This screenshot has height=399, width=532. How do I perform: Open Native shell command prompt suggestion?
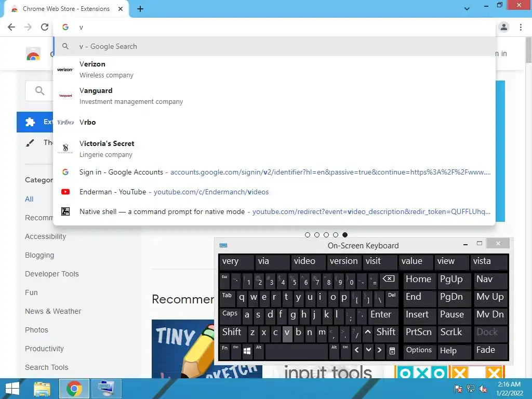tap(274, 211)
